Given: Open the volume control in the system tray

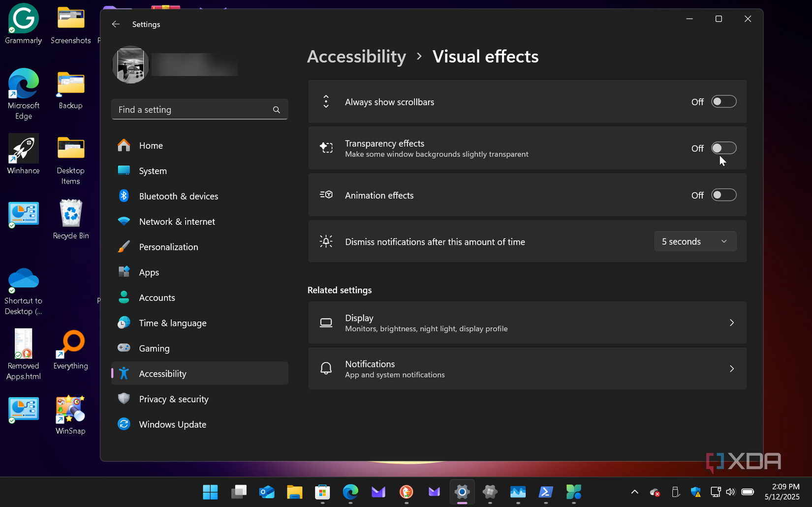Looking at the screenshot, I should (x=730, y=492).
